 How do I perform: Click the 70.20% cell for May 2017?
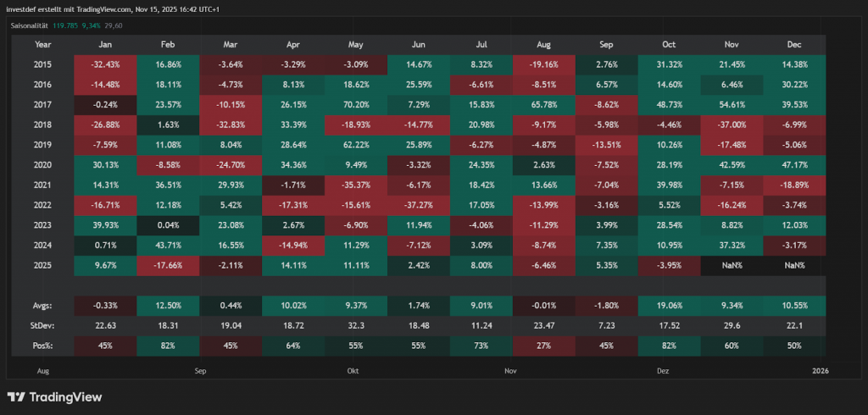click(356, 103)
